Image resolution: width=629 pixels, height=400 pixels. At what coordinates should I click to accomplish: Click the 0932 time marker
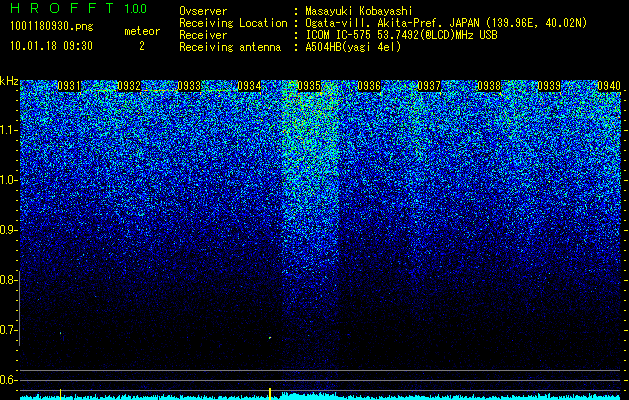pyautogui.click(x=129, y=86)
